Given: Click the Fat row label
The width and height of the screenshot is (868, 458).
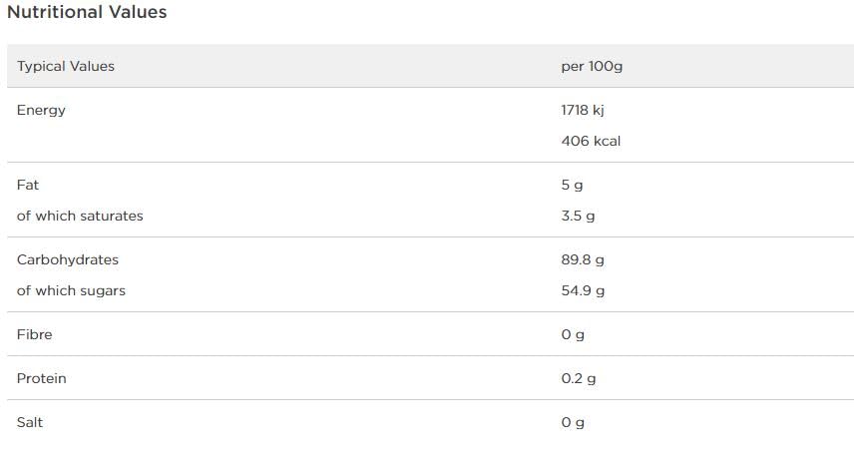Looking at the screenshot, I should click(27, 185).
